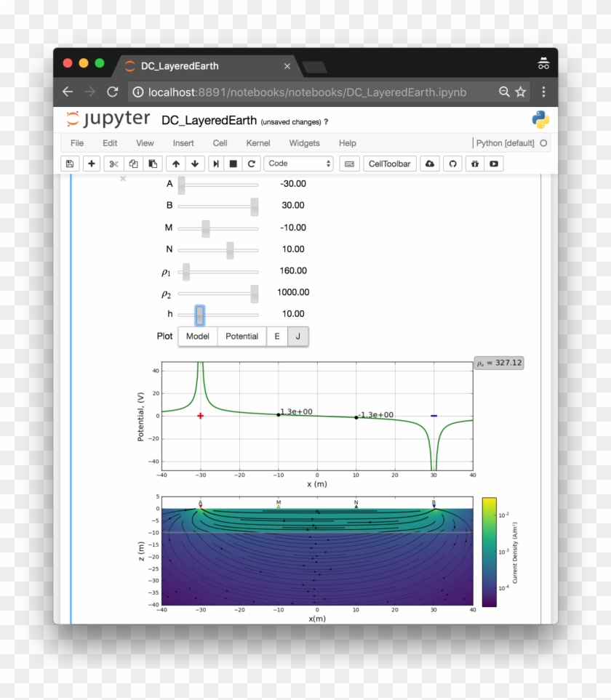Open the command palette keyboard icon
Image resolution: width=611 pixels, height=700 pixels.
349,164
